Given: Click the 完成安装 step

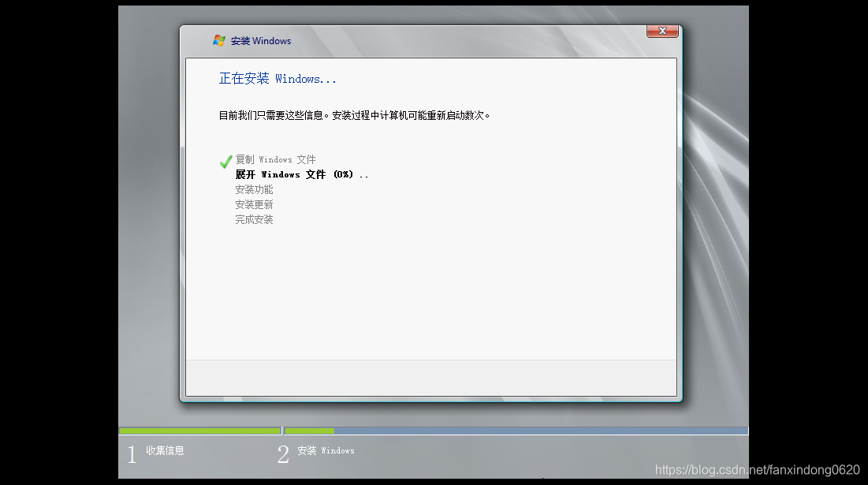Looking at the screenshot, I should pyautogui.click(x=254, y=219).
